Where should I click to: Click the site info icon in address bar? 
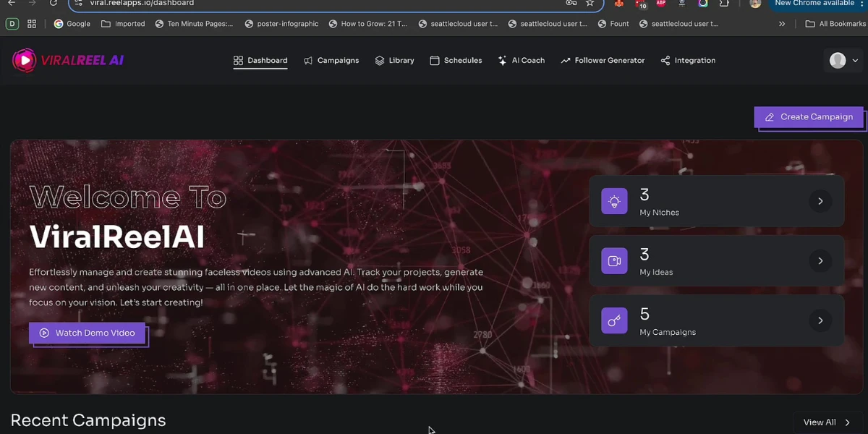(79, 3)
